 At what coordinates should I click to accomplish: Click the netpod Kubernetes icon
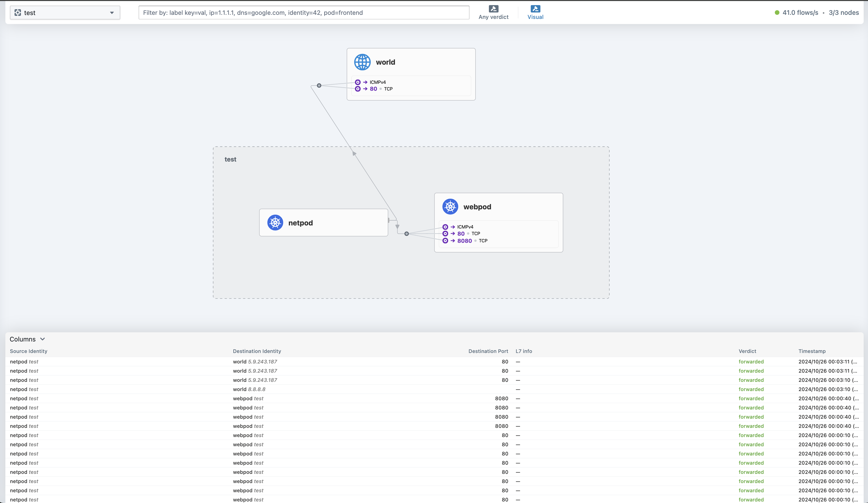(x=275, y=223)
